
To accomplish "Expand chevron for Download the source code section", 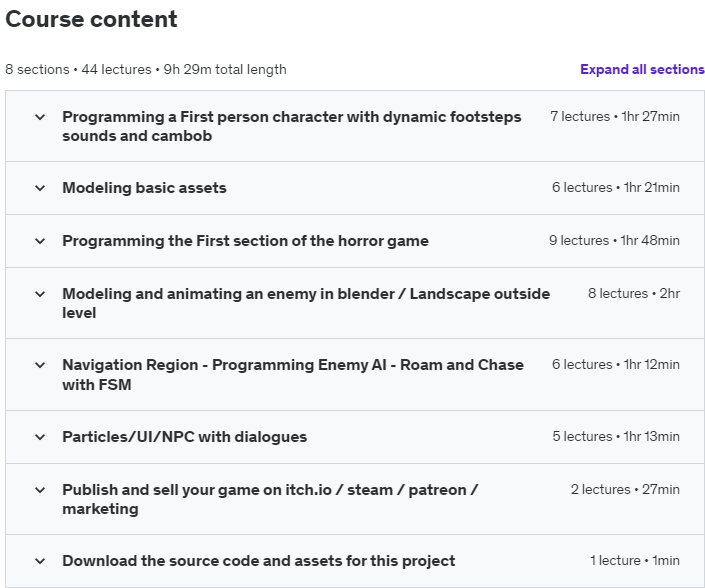I will point(40,561).
